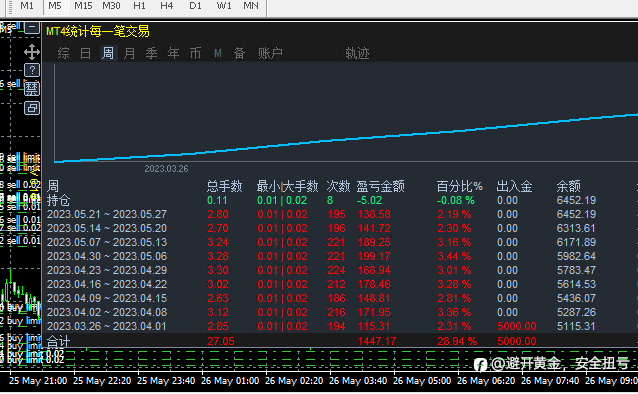
Task: Click the 2023.03.26 chart date label
Action: pyautogui.click(x=166, y=169)
